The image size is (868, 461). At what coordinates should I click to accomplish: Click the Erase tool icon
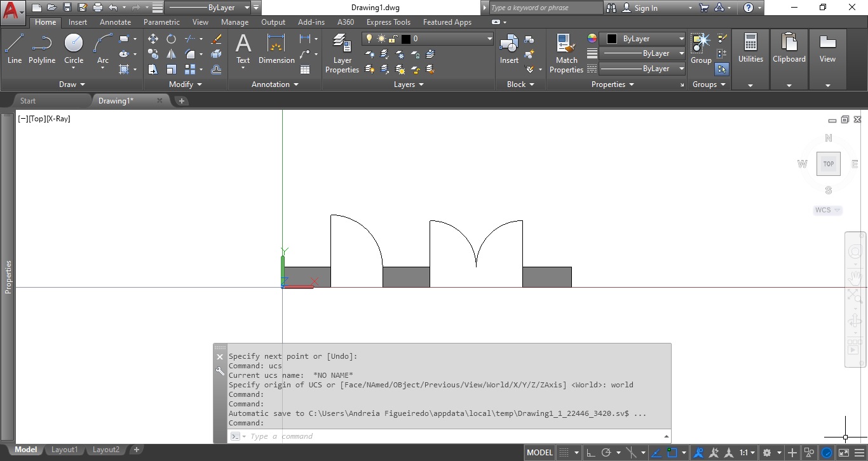pyautogui.click(x=216, y=39)
